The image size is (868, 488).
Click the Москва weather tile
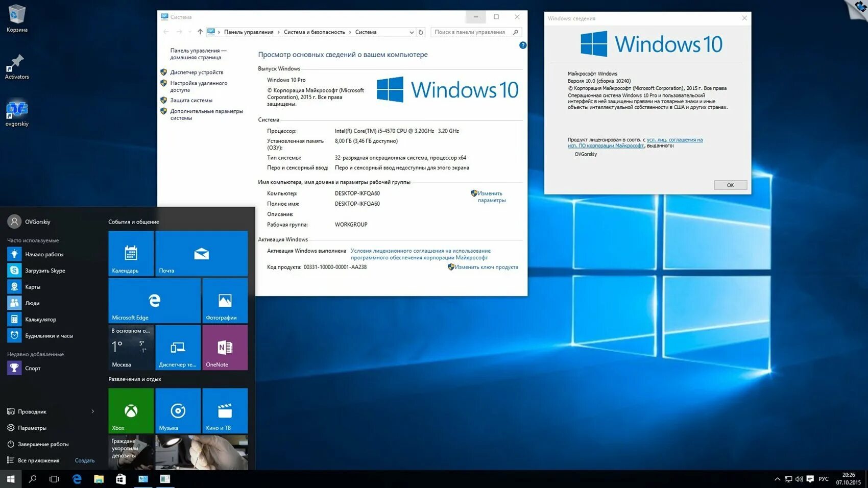coord(130,348)
